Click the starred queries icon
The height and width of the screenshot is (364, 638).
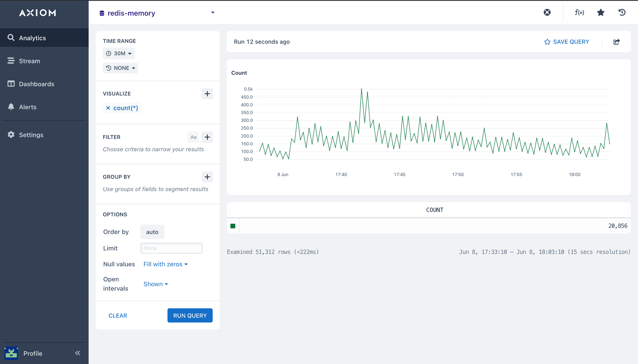click(x=601, y=12)
